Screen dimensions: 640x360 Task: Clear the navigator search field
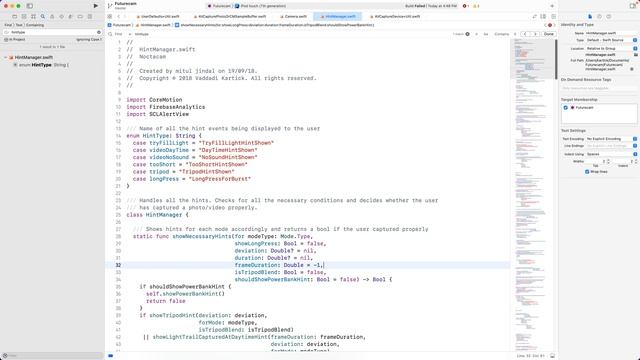[99, 32]
